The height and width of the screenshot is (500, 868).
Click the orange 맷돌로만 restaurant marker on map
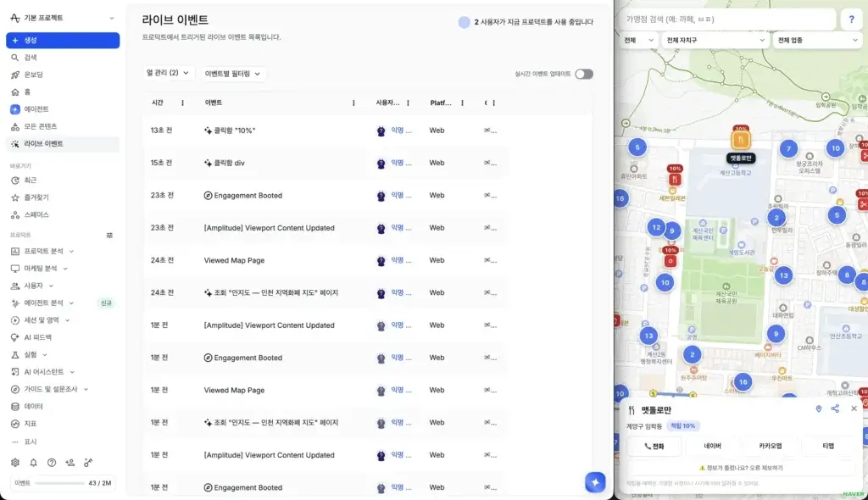[x=740, y=140]
